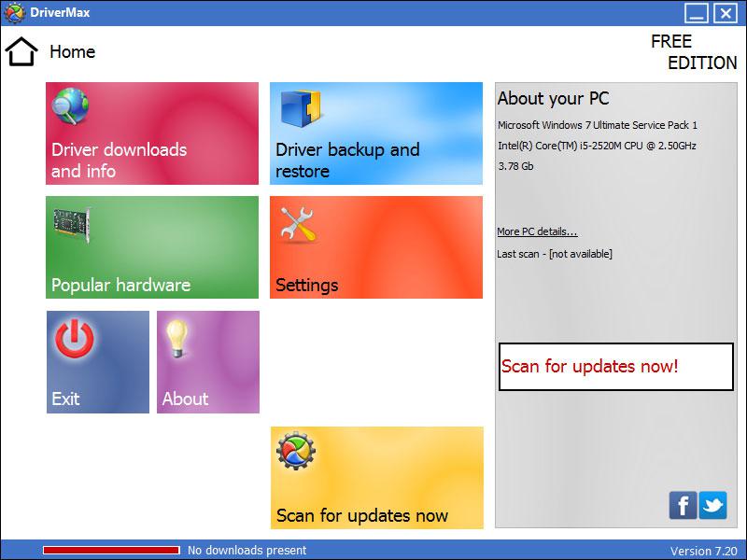Open the About tile label
This screenshot has height=560, width=747.
click(185, 399)
